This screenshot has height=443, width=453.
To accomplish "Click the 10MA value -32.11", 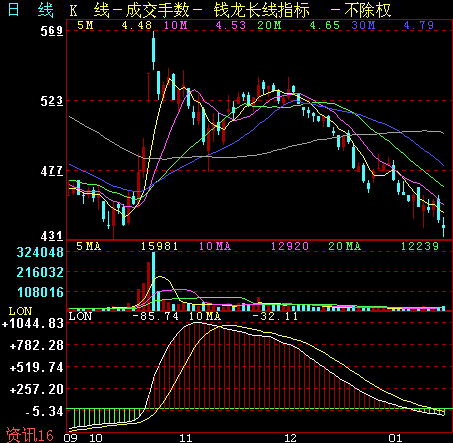I will [275, 316].
